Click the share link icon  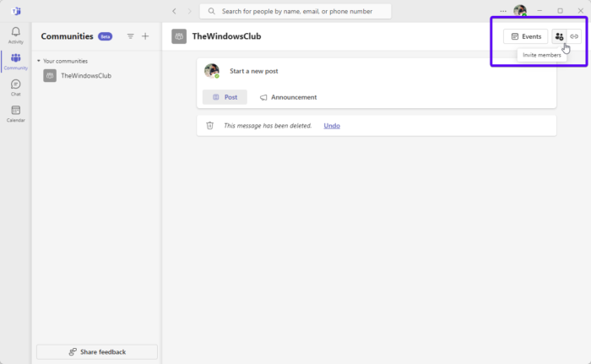click(574, 36)
